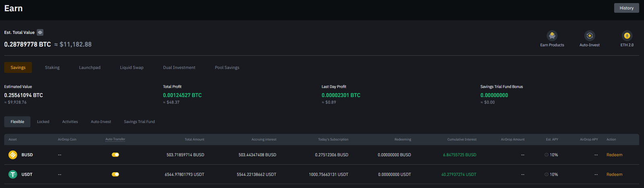Toggle BUSD auto transfer switch
The width and height of the screenshot is (644, 188).
coord(116,155)
